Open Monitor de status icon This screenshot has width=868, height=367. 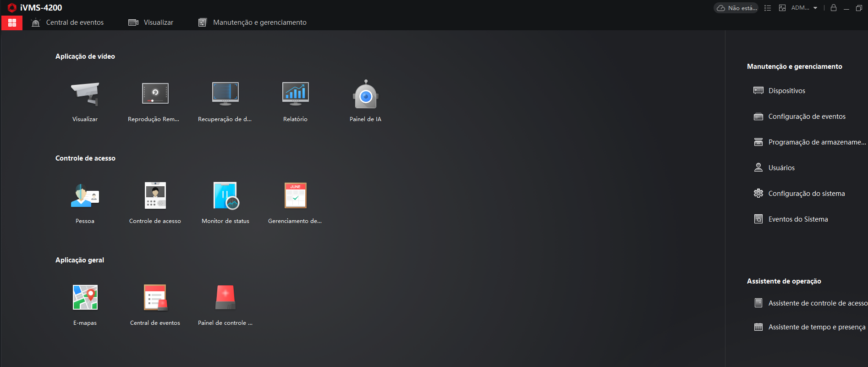pos(226,196)
